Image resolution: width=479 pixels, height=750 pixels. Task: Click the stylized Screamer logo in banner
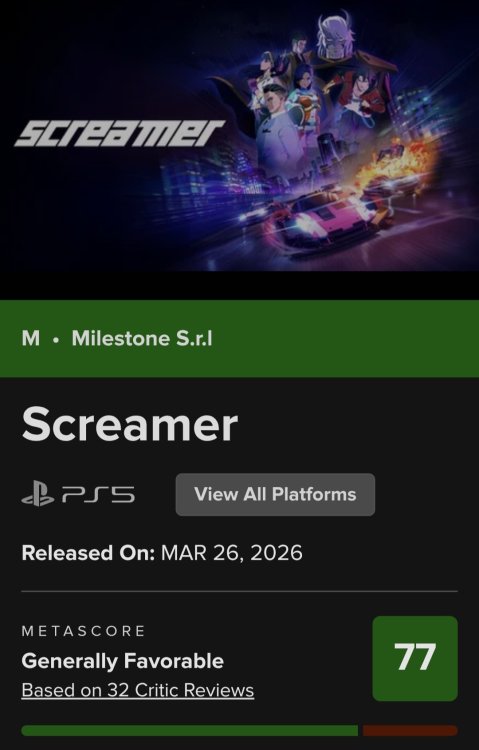(x=120, y=133)
